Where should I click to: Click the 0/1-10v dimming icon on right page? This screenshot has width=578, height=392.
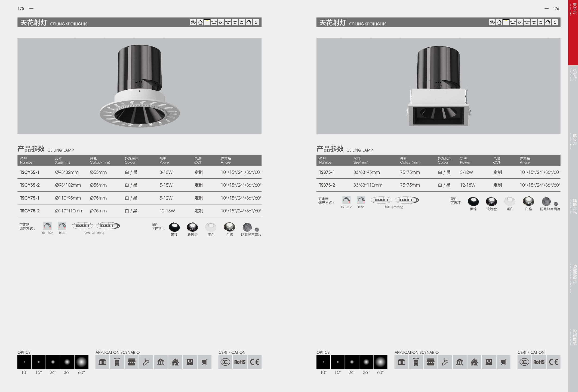click(x=346, y=200)
